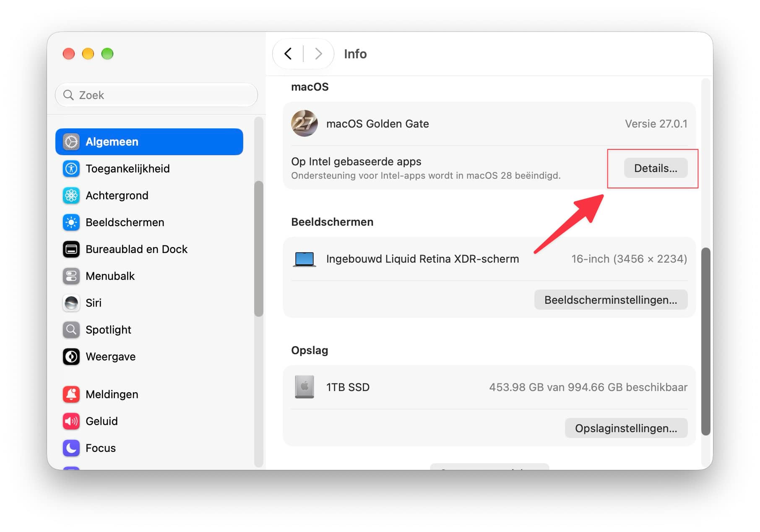
Task: Click the 453.98 GB van 994.66 GB beschikbaar text
Action: click(588, 387)
